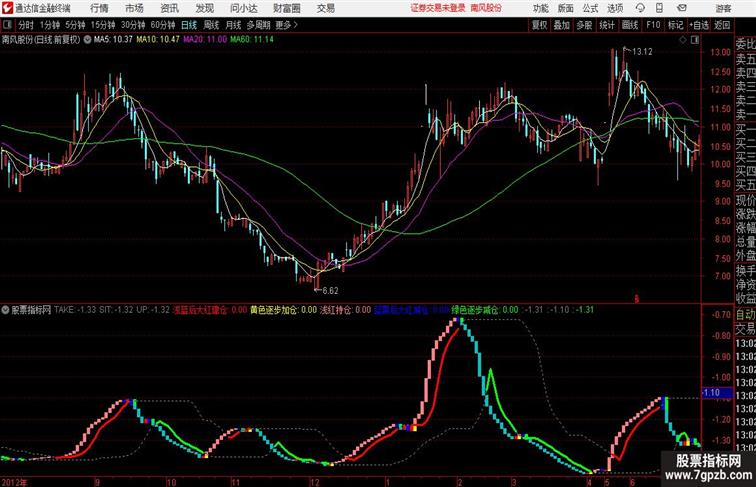Click the 通达信 red logo icon
The width and height of the screenshot is (756, 487).
click(x=7, y=8)
